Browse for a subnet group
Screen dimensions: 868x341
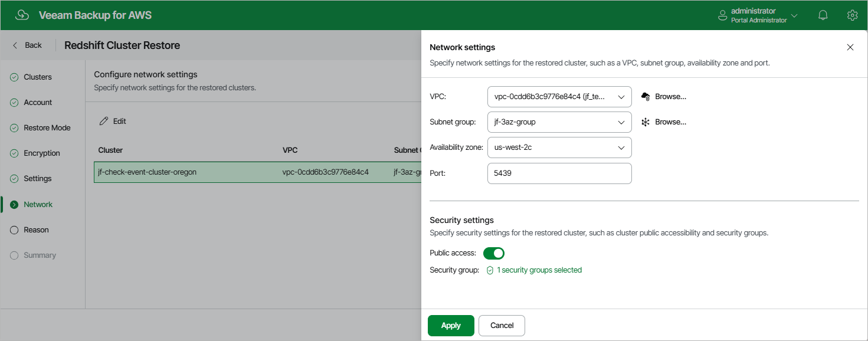664,122
